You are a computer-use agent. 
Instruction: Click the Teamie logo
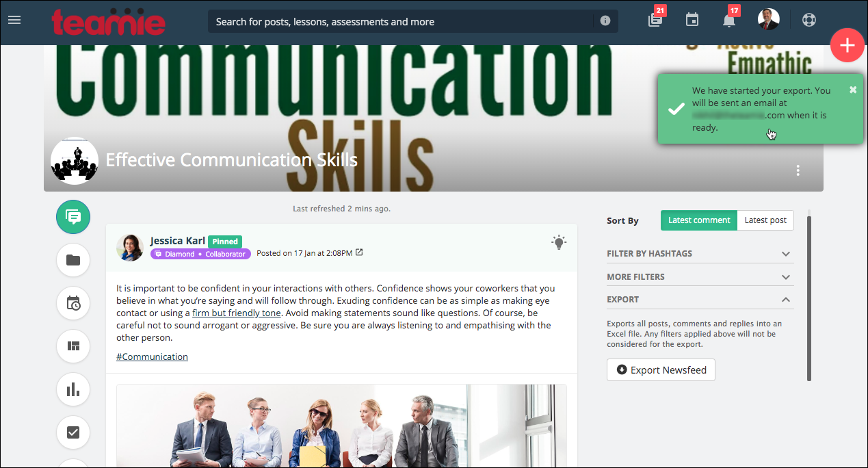pos(108,21)
